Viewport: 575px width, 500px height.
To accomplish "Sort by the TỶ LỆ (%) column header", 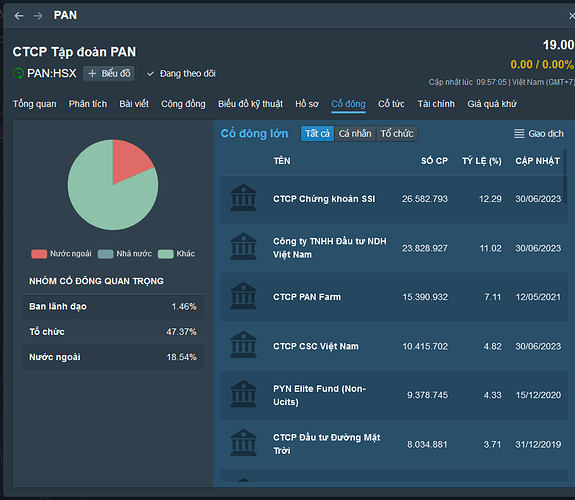I will click(481, 161).
